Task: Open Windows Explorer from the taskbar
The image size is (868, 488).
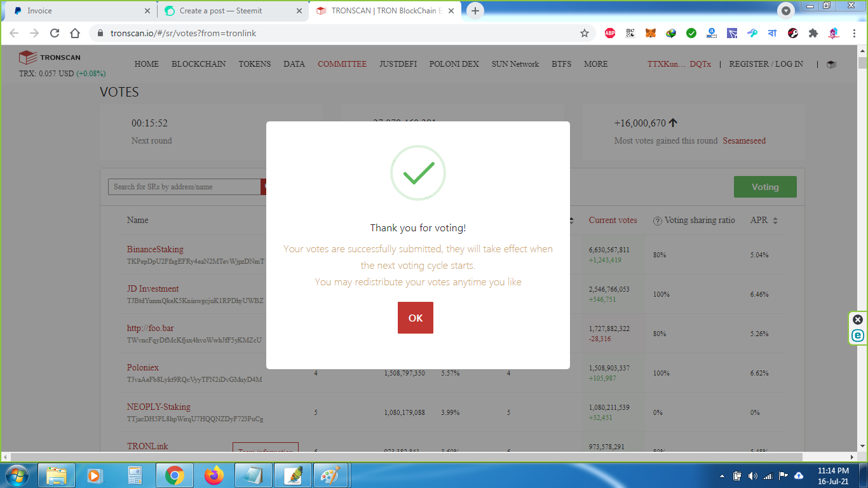Action: point(57,475)
